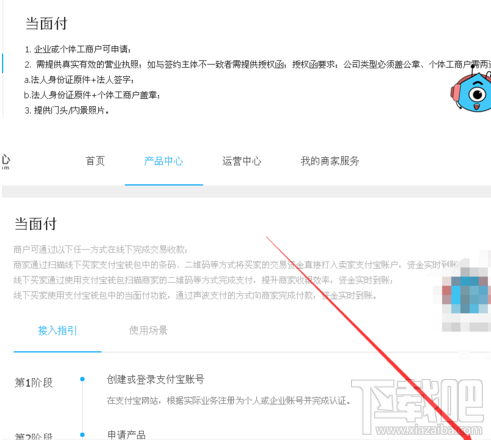The image size is (491, 440).
Task: Click the upper 当面付 heading
Action: pyautogui.click(x=46, y=24)
